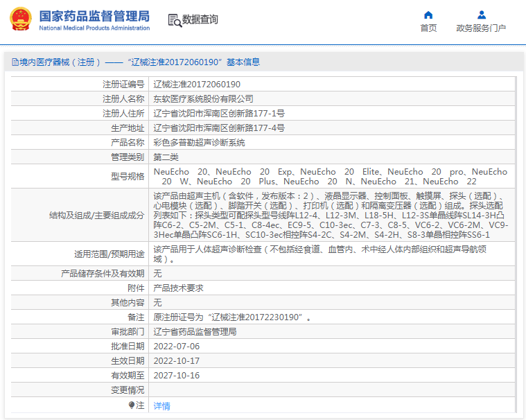Click the 首页 text link

coord(428,28)
